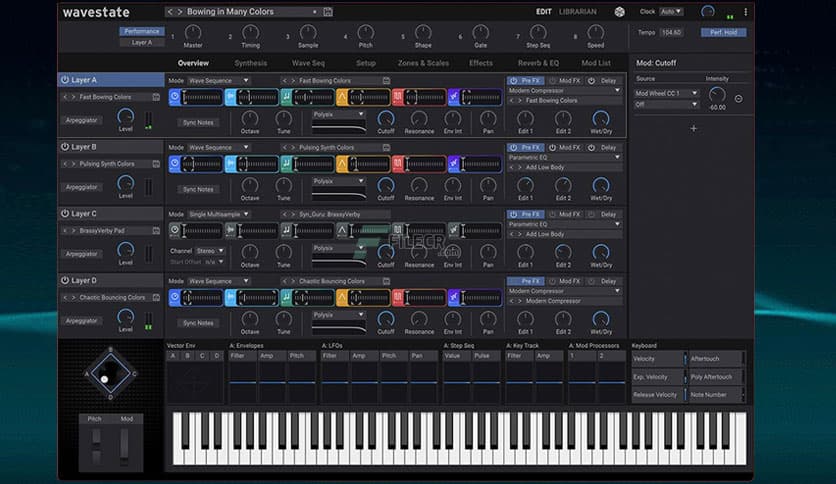Image resolution: width=836 pixels, height=484 pixels.
Task: Open the Effects tab
Action: click(481, 63)
